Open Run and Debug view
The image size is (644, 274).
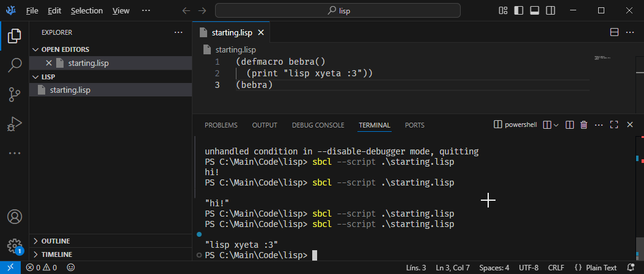pos(15,124)
